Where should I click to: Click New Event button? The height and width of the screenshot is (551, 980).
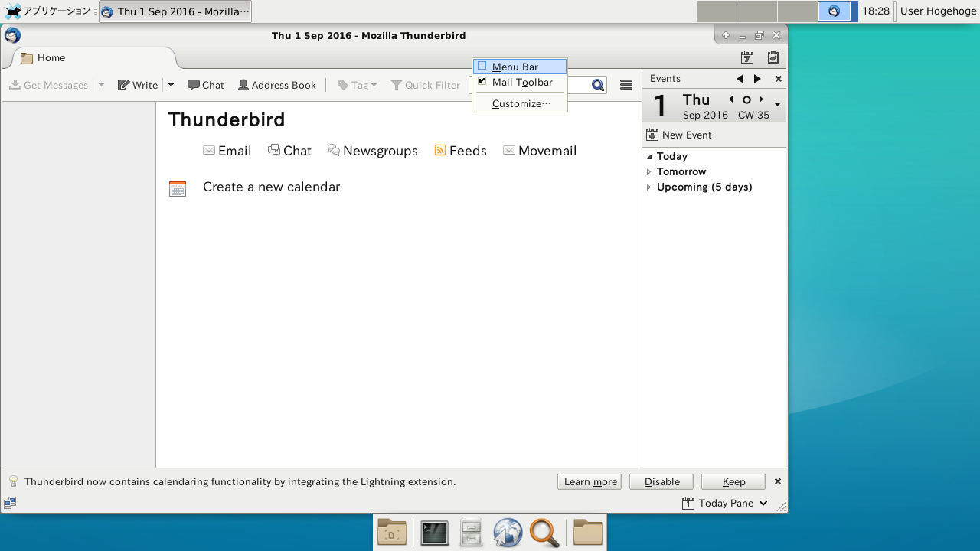click(x=679, y=135)
